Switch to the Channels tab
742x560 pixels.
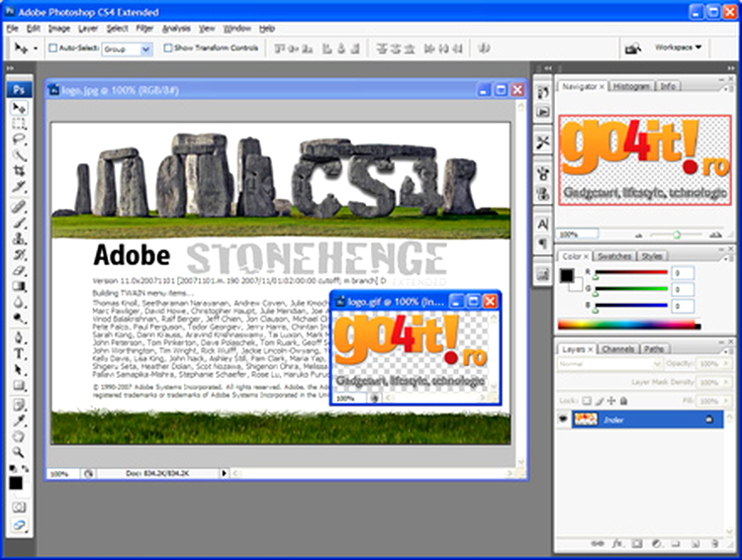pos(617,349)
